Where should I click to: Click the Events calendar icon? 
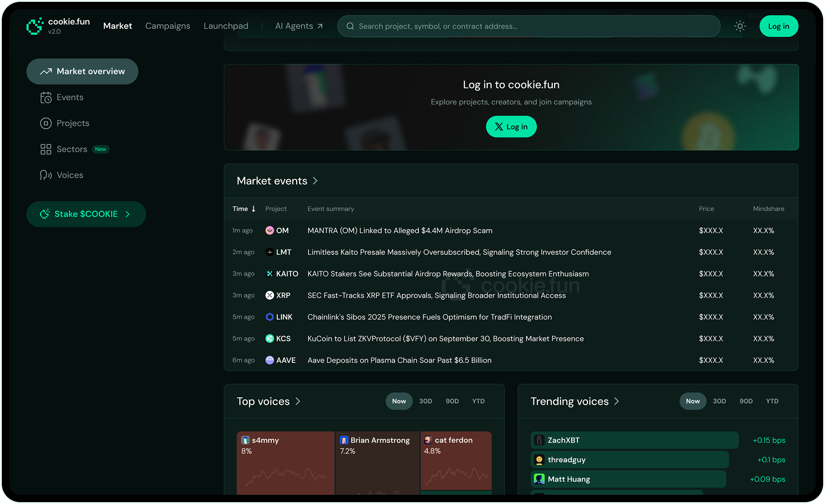[46, 98]
